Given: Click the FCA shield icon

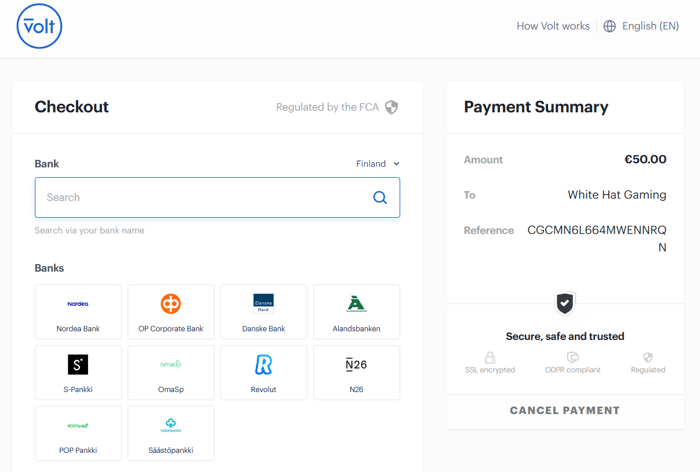Looking at the screenshot, I should click(x=392, y=107).
